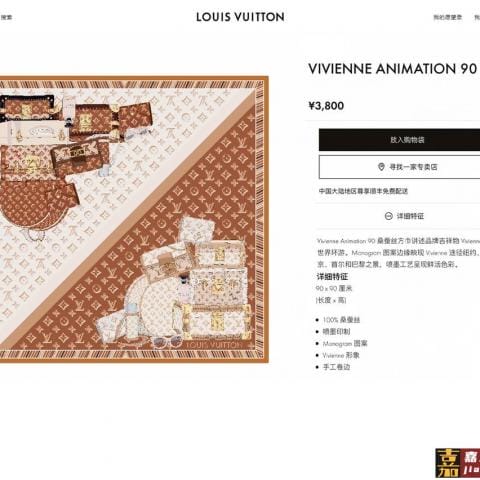Open the wishlist link in the header
The width and height of the screenshot is (480, 480).
(448, 17)
